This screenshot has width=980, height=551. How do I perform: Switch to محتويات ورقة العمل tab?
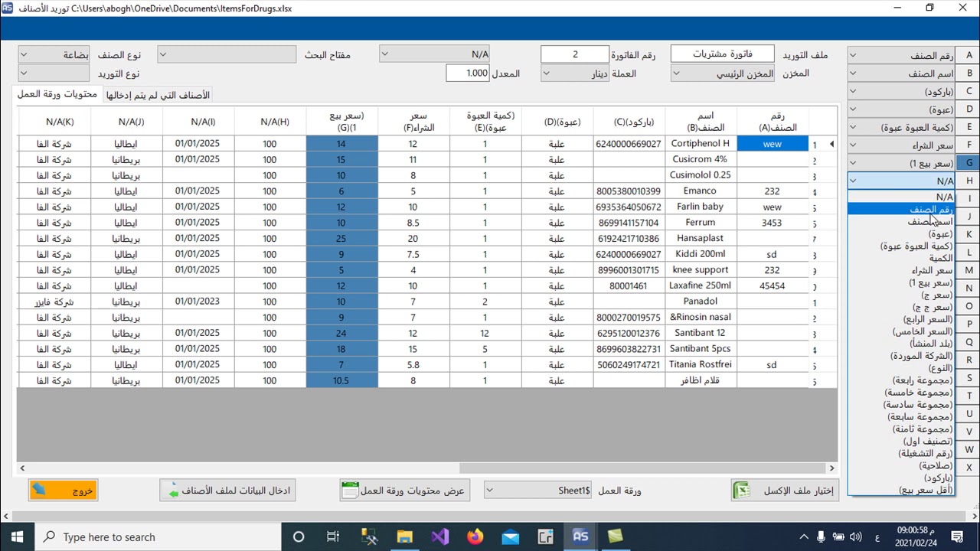tap(57, 94)
